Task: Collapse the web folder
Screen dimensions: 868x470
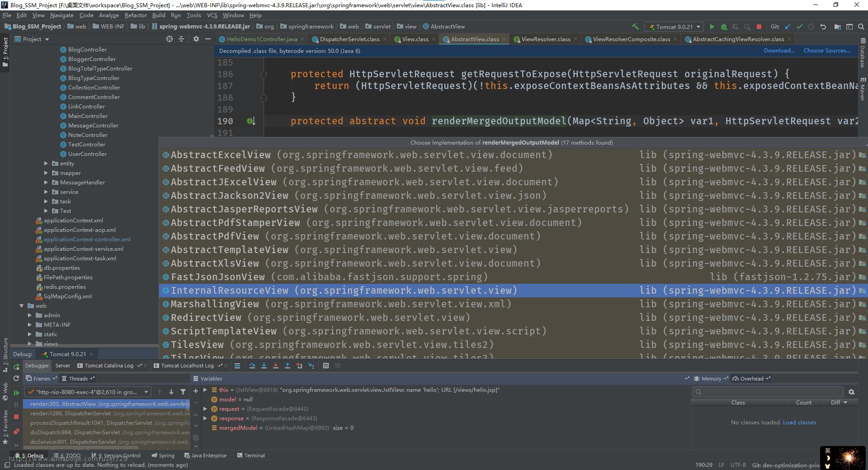Action: coord(22,306)
